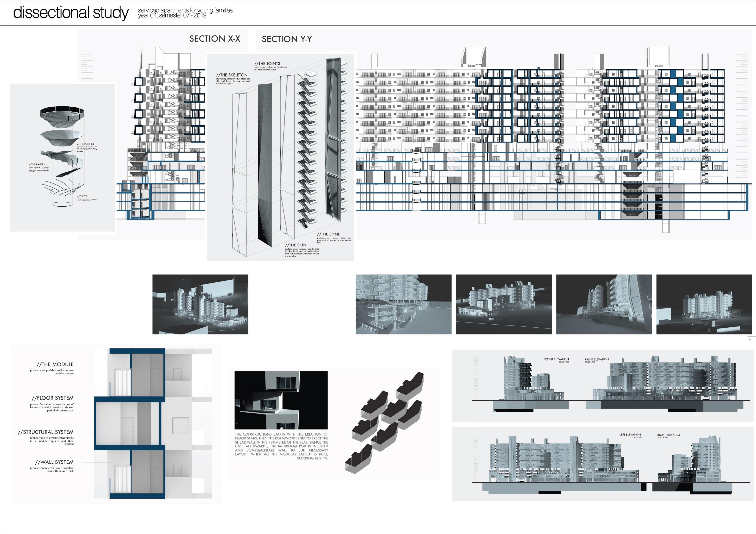
Task: Open the render thumbnail below Section X-X
Action: (x=200, y=304)
